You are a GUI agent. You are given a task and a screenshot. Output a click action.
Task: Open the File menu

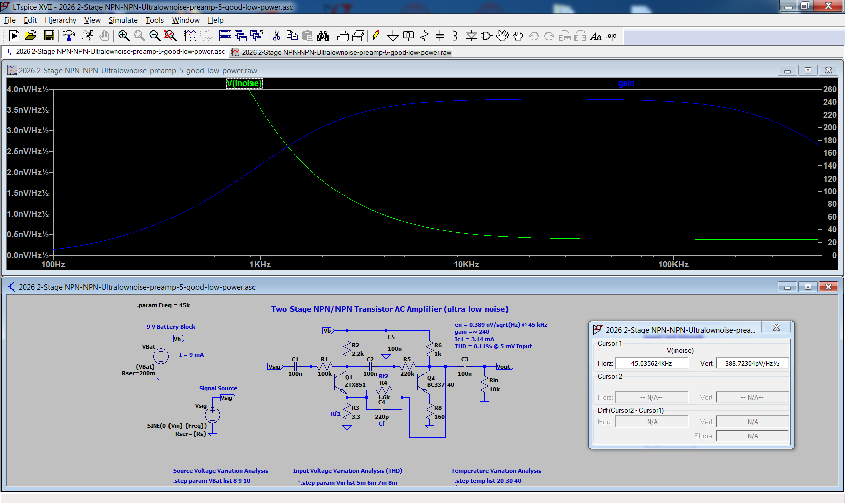pos(10,20)
